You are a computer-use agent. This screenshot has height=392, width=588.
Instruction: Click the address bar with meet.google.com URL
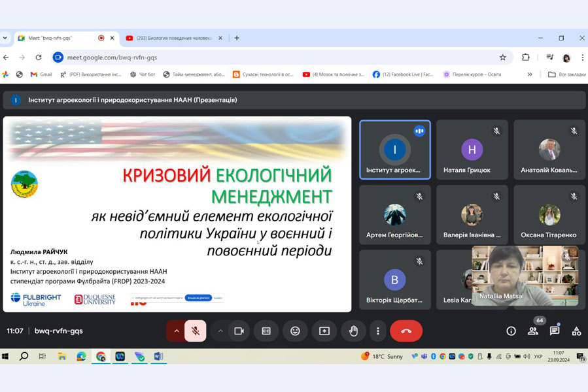click(x=281, y=57)
